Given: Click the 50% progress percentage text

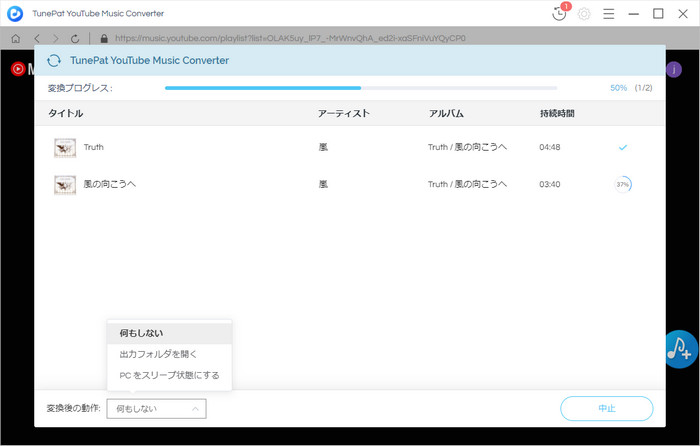Looking at the screenshot, I should (x=619, y=88).
